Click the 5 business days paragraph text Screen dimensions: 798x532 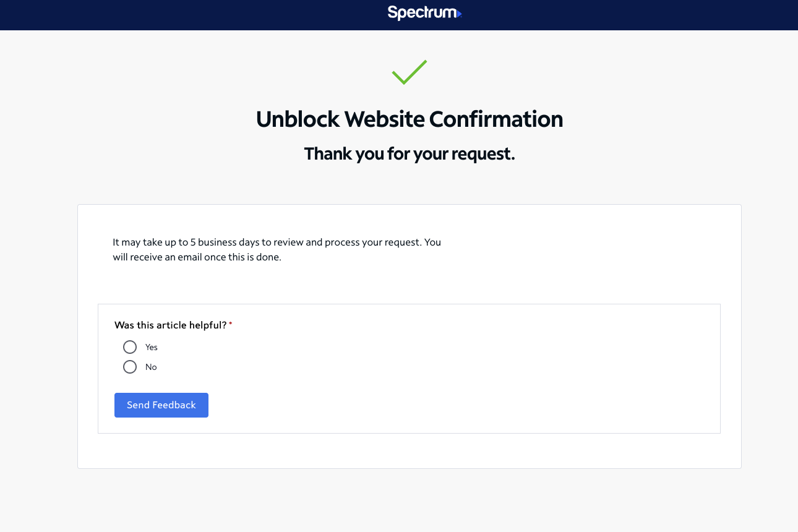277,249
